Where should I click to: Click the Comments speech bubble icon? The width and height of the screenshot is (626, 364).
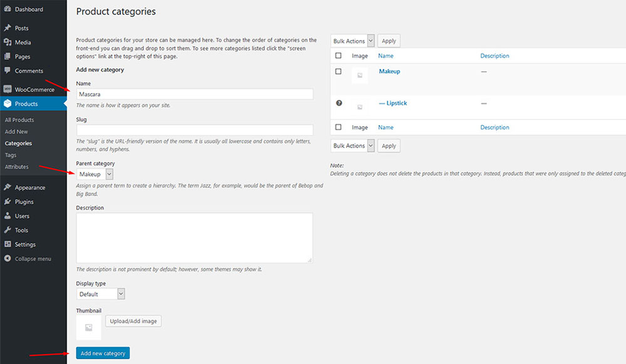coord(7,70)
